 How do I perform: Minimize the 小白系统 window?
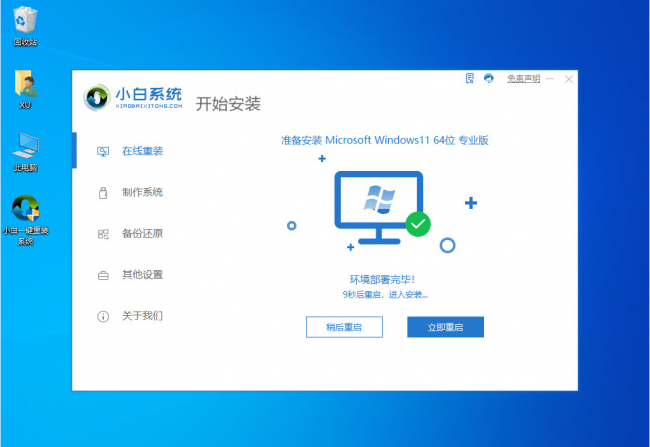(550, 78)
